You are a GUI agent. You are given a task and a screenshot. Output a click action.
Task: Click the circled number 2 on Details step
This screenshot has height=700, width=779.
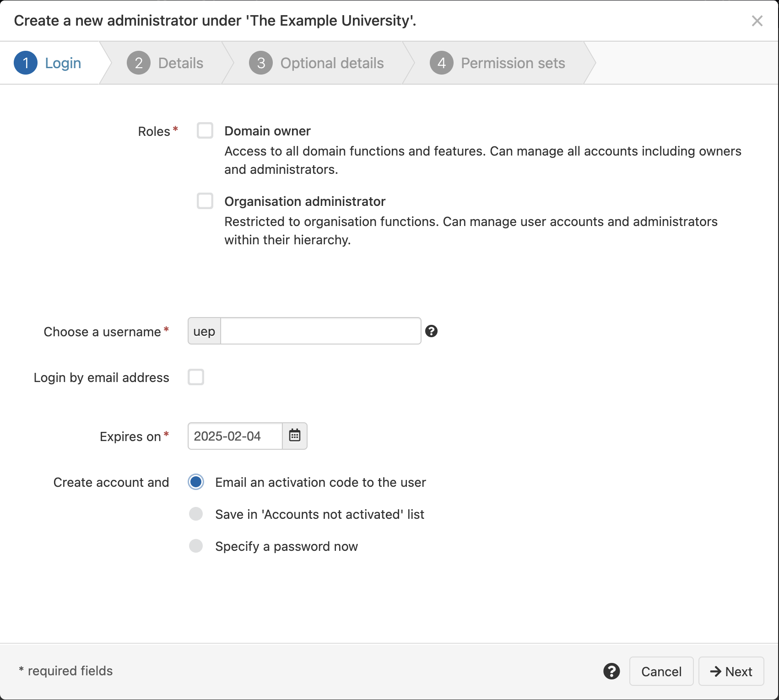pyautogui.click(x=139, y=63)
